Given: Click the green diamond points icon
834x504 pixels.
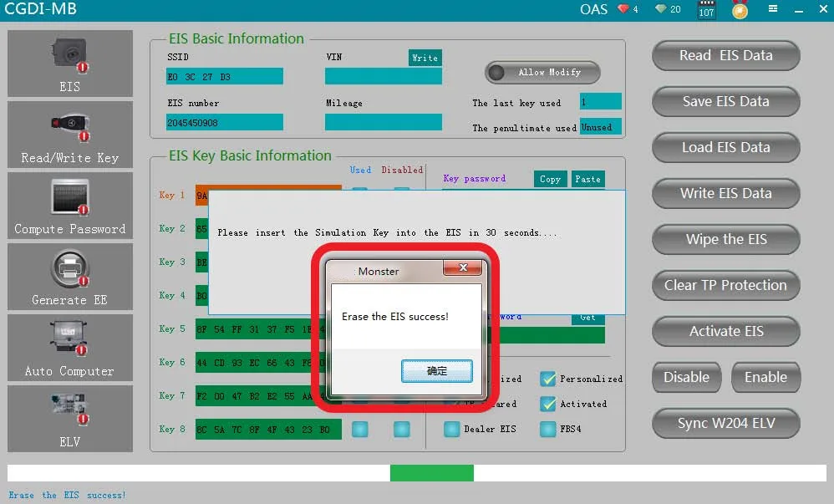Looking at the screenshot, I should coord(661,9).
